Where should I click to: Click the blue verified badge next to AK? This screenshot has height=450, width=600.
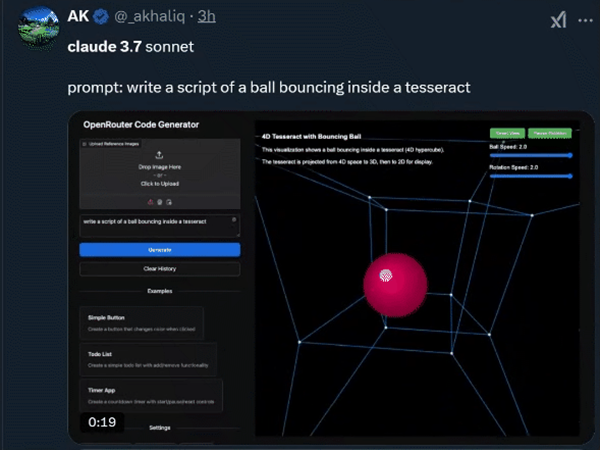click(x=101, y=17)
